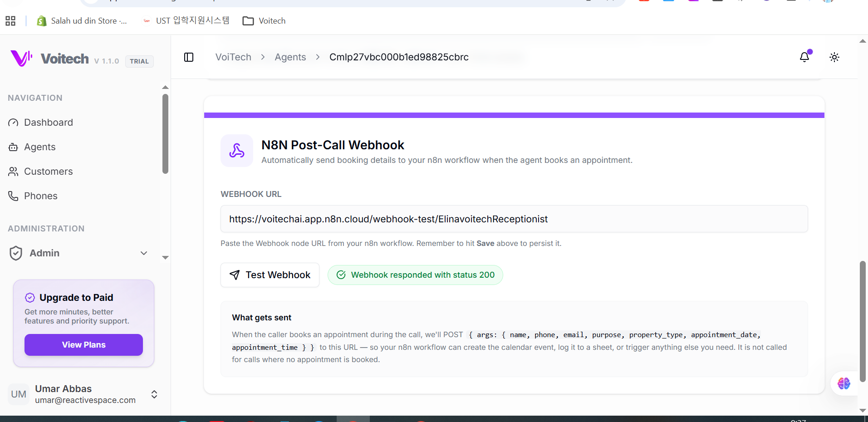This screenshot has height=422, width=868.
Task: Click sidebar navigation scrollbar thumb
Action: click(x=165, y=134)
